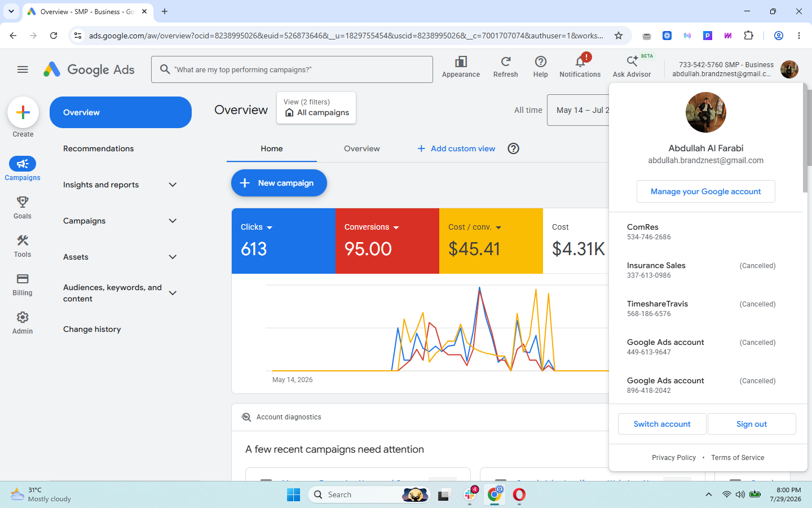This screenshot has height=508, width=812.
Task: Click the Sign out button
Action: click(752, 424)
